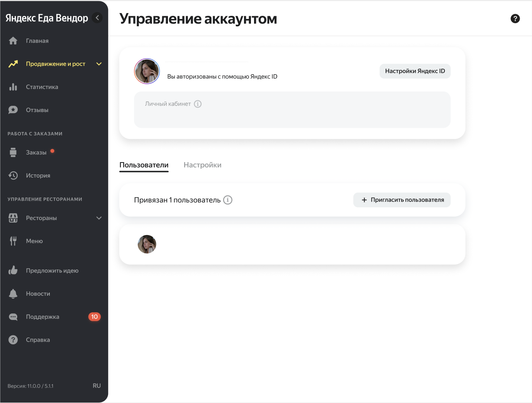
Task: Click the Предложить идею thumbs-up icon
Action: [x=13, y=270]
